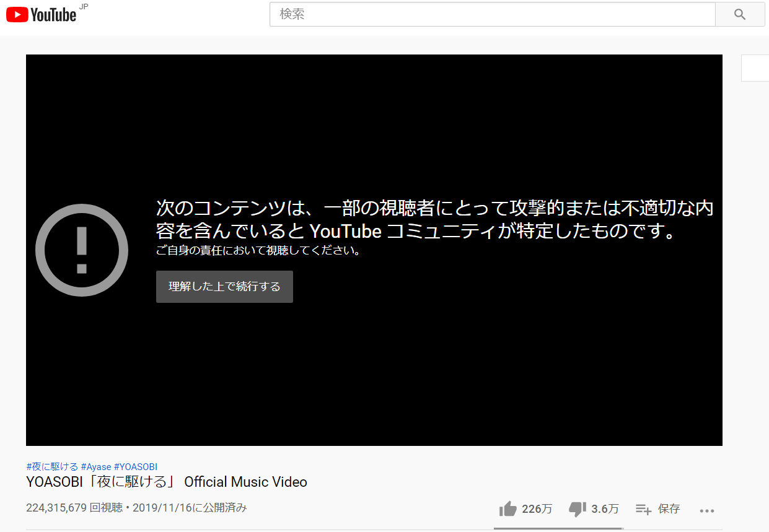The image size is (769, 532).
Task: Click the 226万 like count
Action: tap(537, 509)
